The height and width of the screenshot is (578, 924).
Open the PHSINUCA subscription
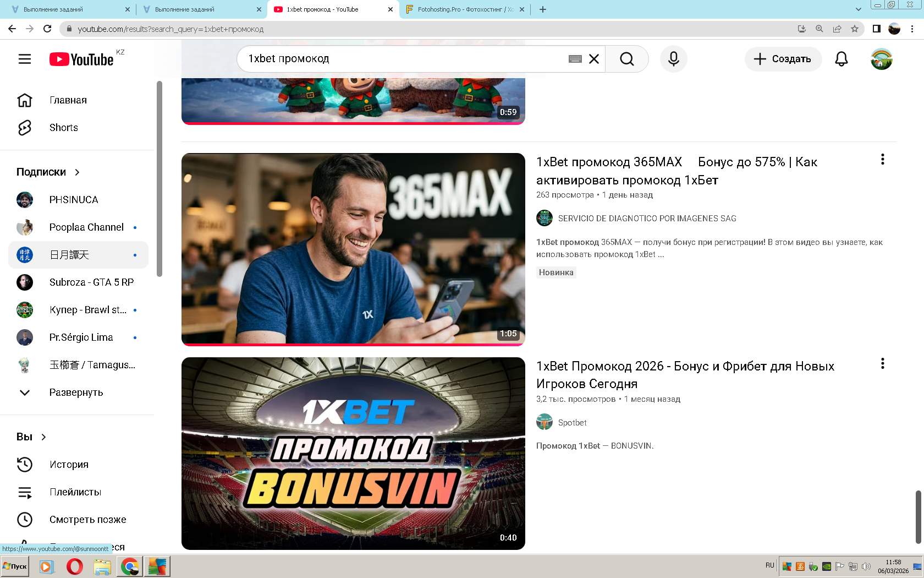point(78,200)
